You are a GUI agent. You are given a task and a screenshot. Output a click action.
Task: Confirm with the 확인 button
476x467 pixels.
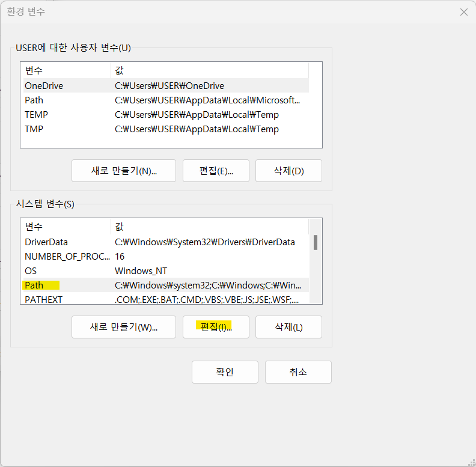click(225, 372)
